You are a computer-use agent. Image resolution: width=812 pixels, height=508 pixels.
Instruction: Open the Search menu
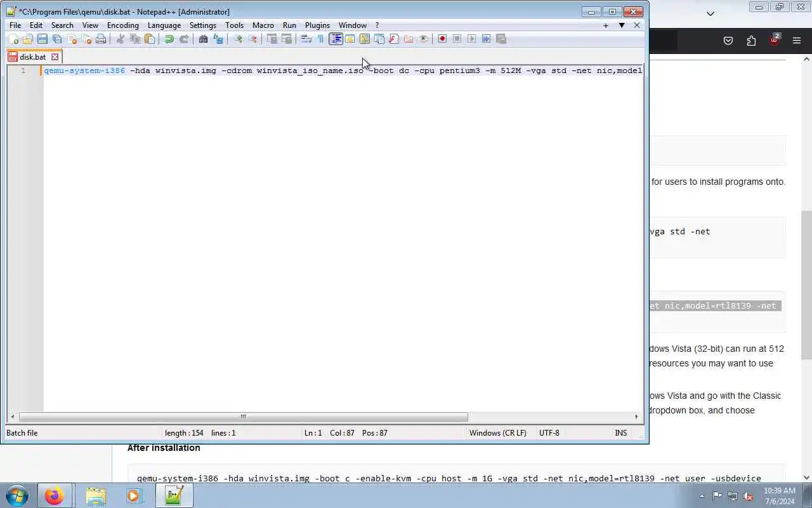point(62,25)
